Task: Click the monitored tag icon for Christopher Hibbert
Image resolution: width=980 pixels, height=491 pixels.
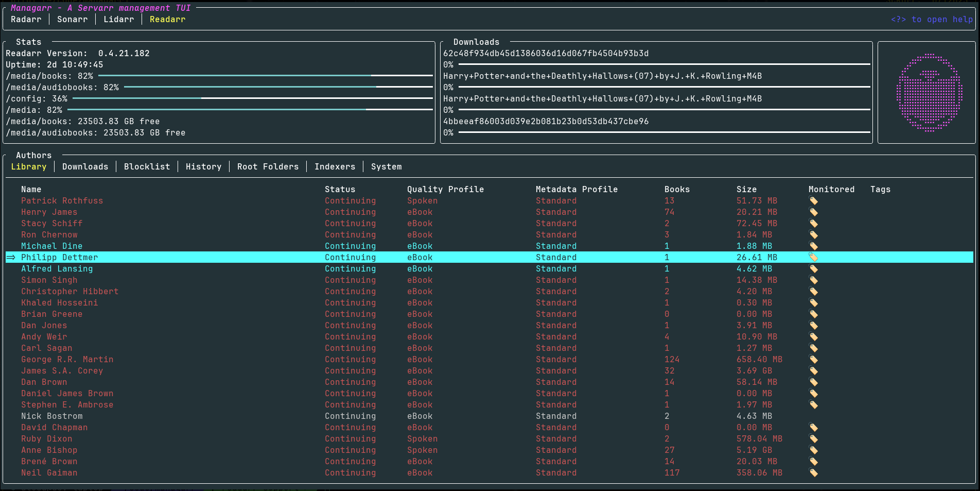Action: (813, 292)
